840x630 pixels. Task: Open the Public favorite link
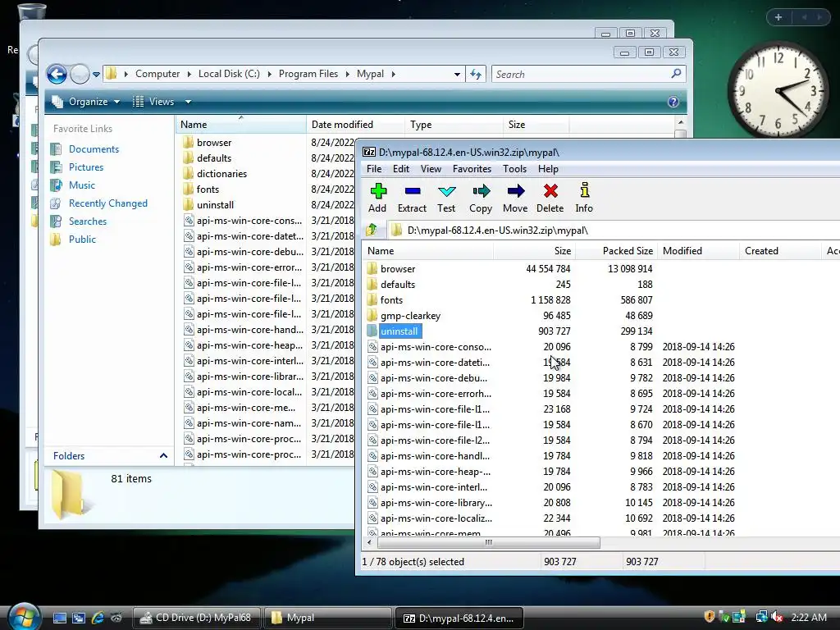pyautogui.click(x=82, y=240)
